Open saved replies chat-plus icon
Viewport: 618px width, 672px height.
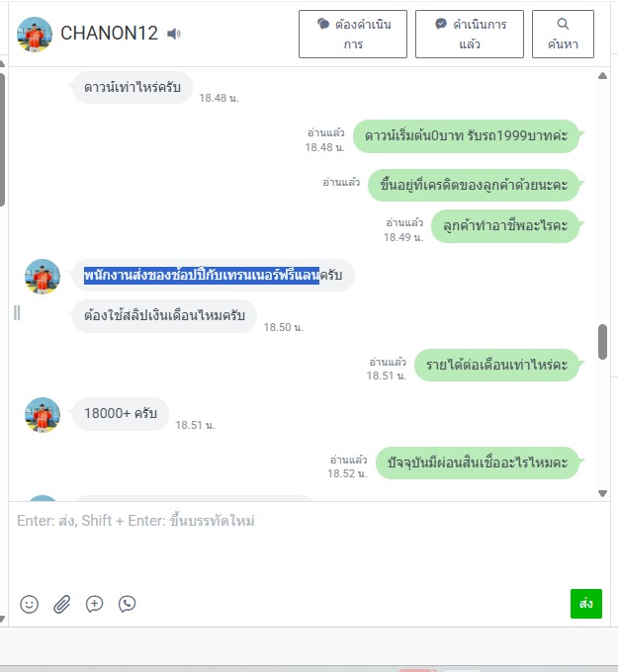coord(94,604)
